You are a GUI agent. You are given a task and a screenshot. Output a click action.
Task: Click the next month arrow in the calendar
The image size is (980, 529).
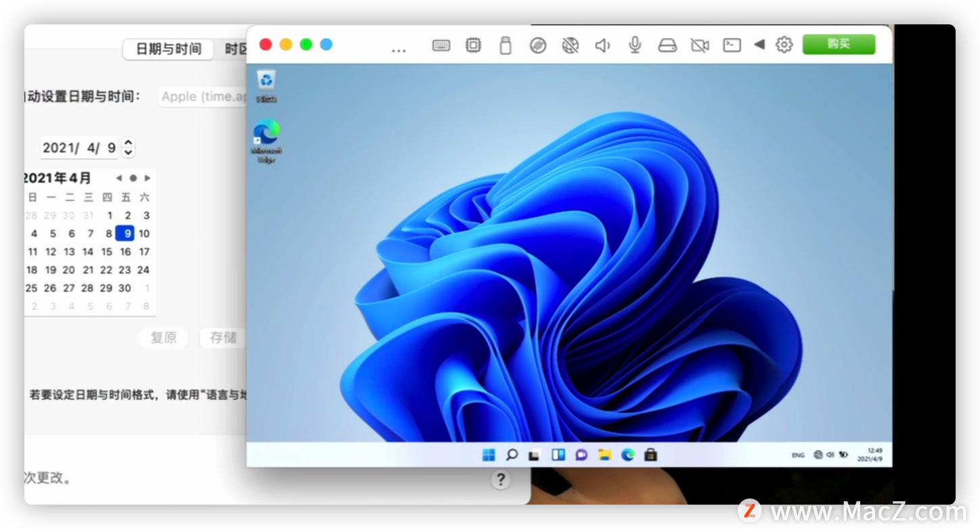pos(147,178)
